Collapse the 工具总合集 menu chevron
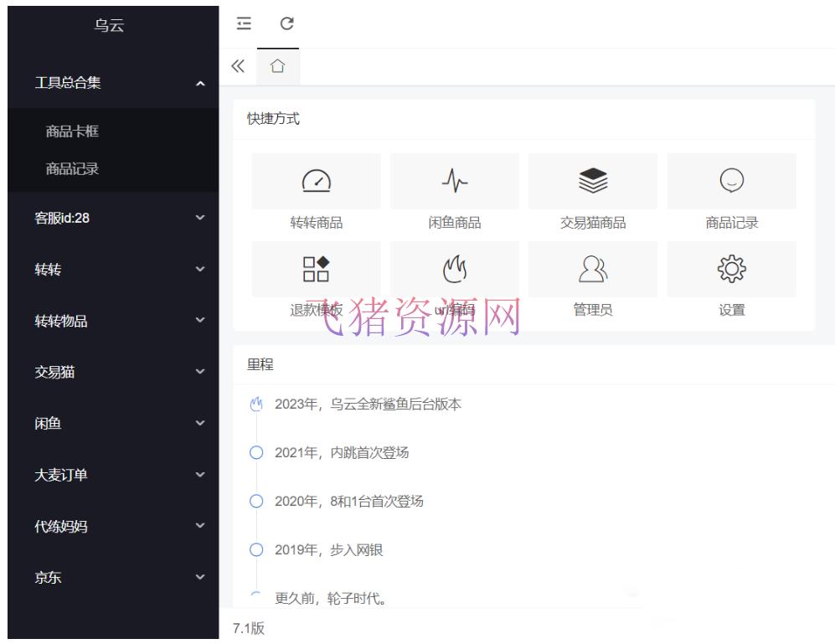 tap(200, 83)
